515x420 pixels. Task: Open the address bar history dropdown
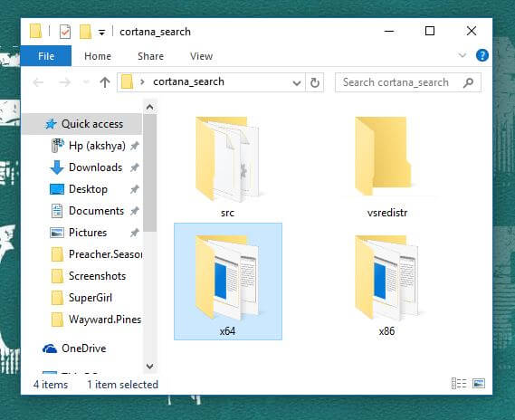[x=296, y=82]
